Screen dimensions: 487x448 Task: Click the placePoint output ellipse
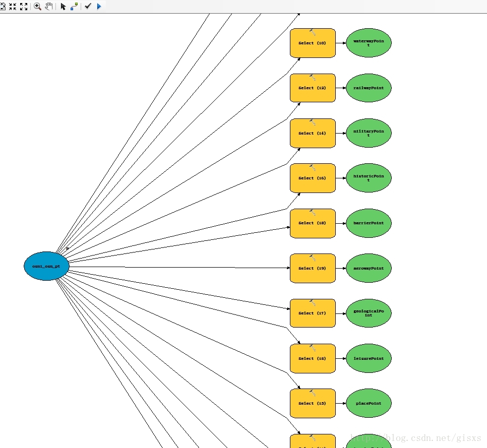[369, 403]
